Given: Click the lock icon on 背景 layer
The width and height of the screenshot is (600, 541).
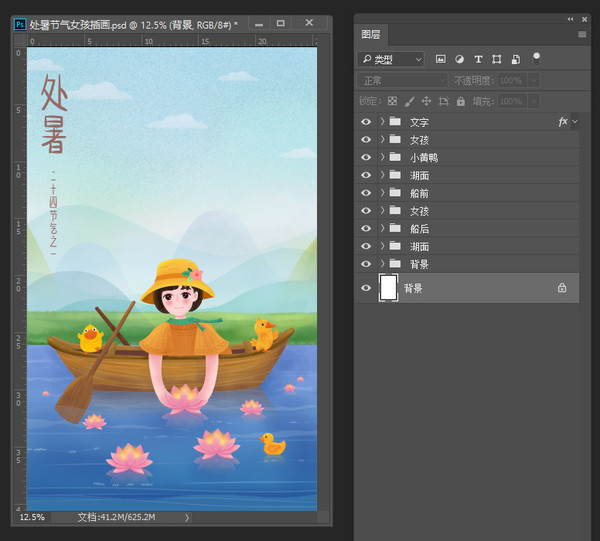Looking at the screenshot, I should pyautogui.click(x=562, y=288).
